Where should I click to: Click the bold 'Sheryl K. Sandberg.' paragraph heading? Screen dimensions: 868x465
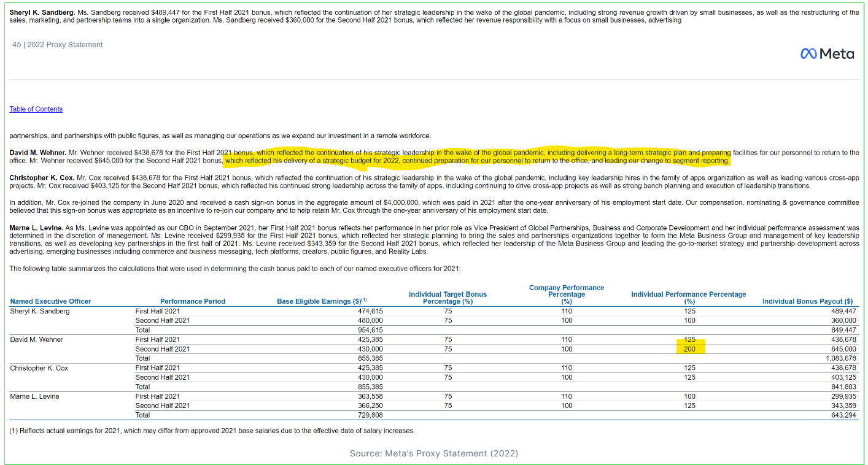[42, 12]
